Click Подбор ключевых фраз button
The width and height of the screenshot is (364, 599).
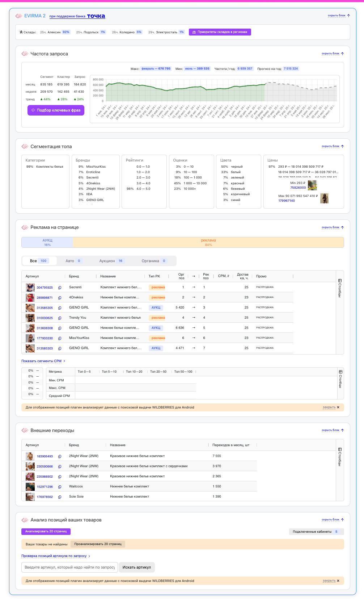pyautogui.click(x=56, y=110)
